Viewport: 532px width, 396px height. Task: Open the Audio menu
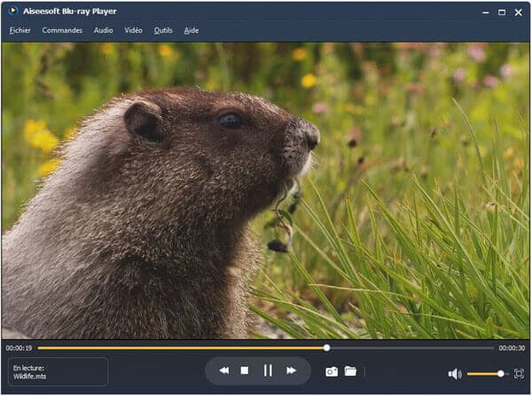(103, 30)
